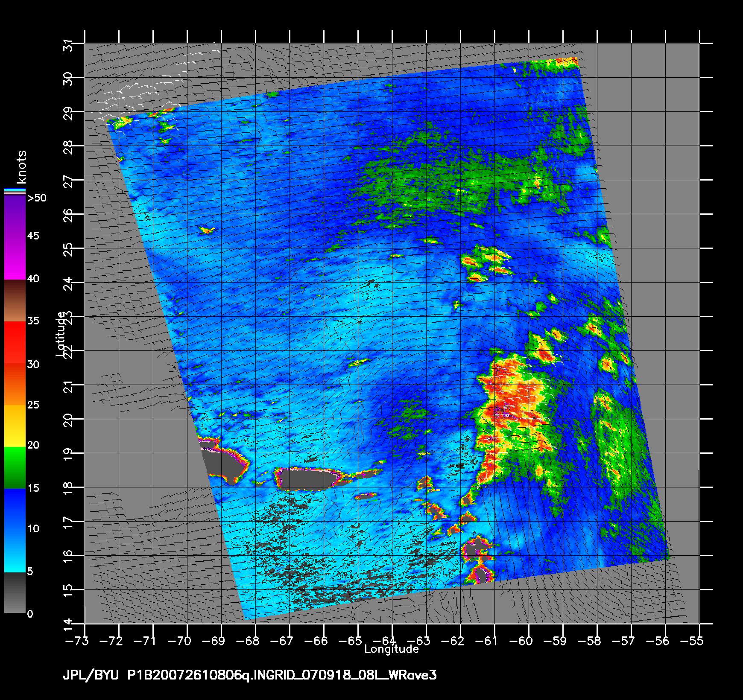Click the latitude tick label '28'

[x=68, y=147]
